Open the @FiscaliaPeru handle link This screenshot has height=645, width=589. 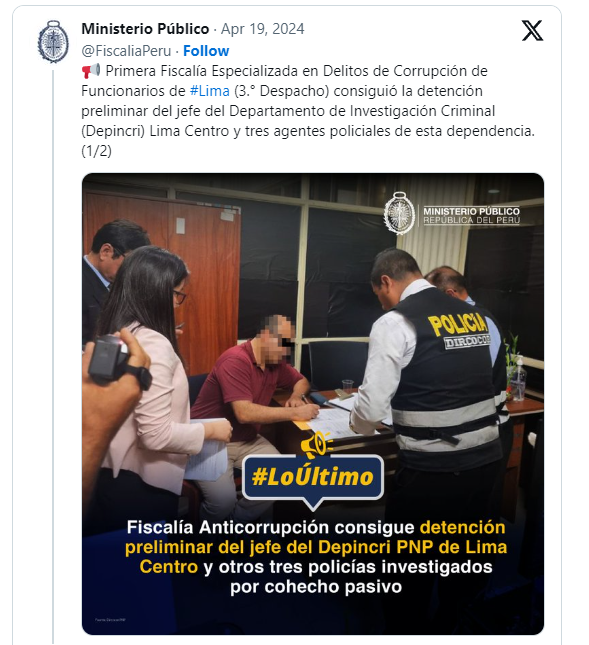(126, 51)
